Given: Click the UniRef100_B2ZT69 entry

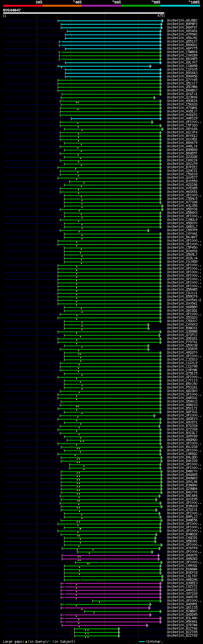Looking at the screenshot, I should [182, 635].
